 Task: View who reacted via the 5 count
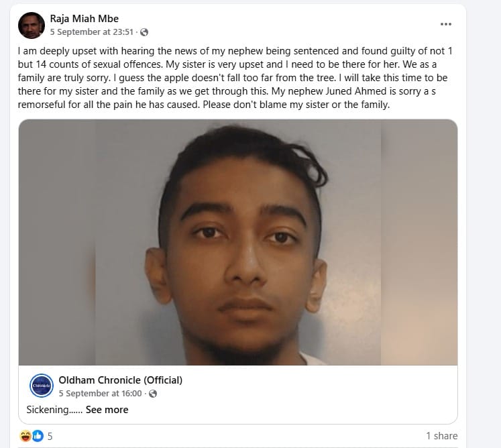click(x=50, y=436)
